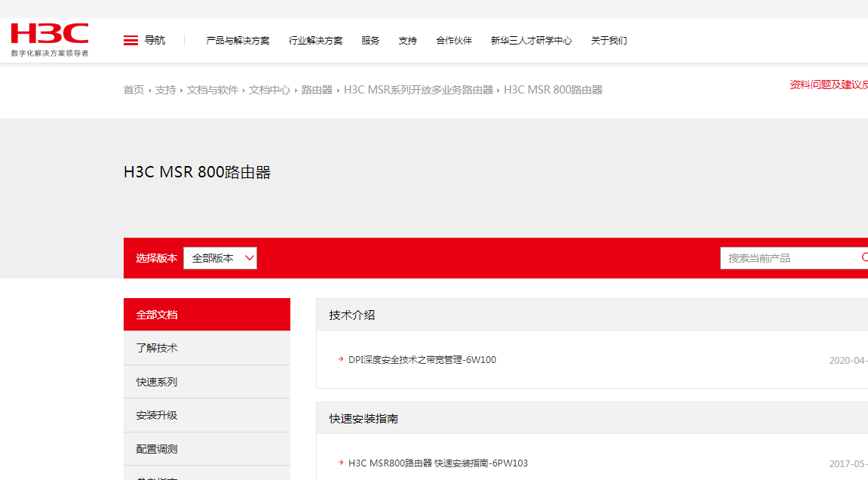Open 资料问题及建议反馈 red link
The height and width of the screenshot is (480, 868).
pyautogui.click(x=829, y=85)
